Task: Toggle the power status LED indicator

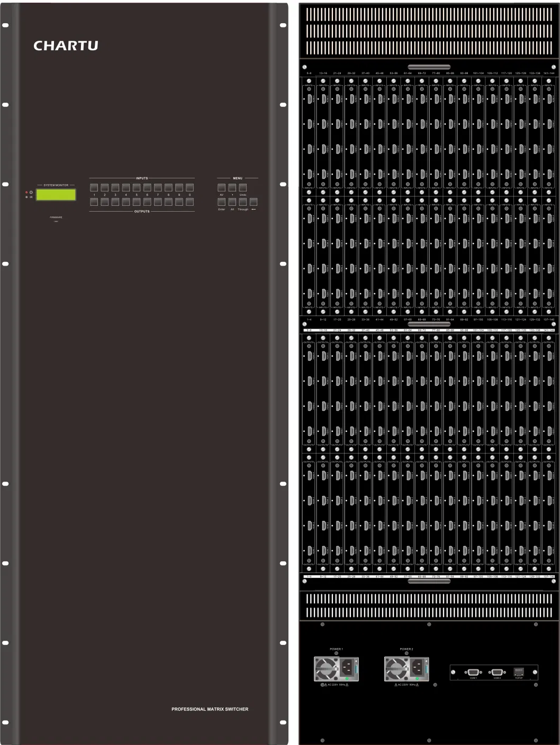Action: [26, 192]
